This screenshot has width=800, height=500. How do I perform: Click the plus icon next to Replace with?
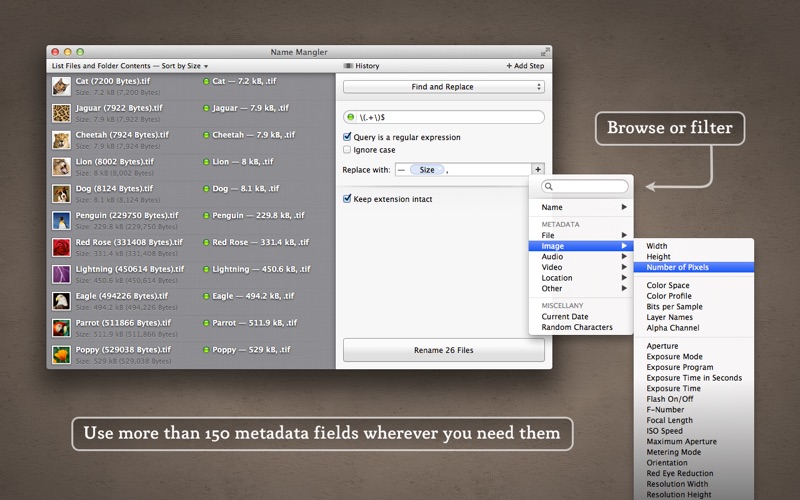[x=538, y=170]
